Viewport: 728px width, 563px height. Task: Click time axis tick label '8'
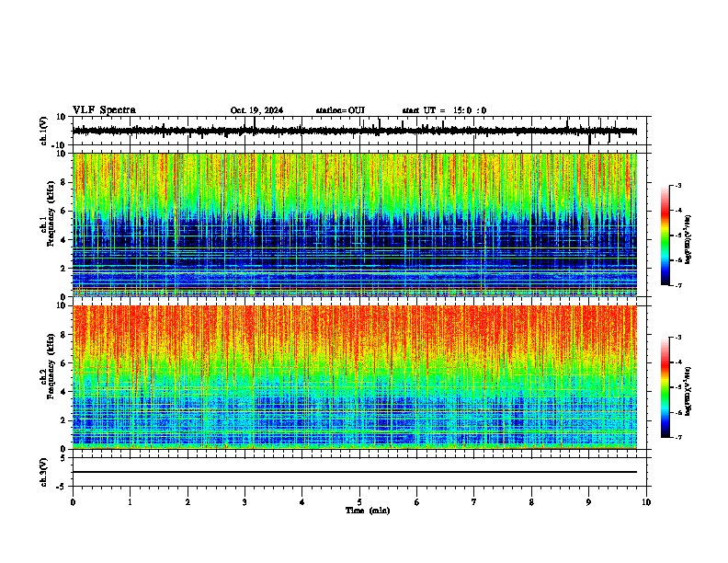click(x=531, y=502)
